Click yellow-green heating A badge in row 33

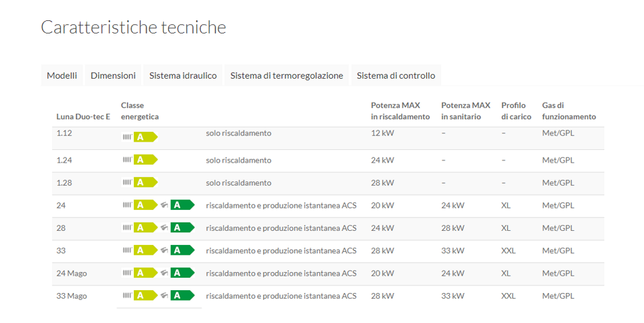tap(145, 250)
